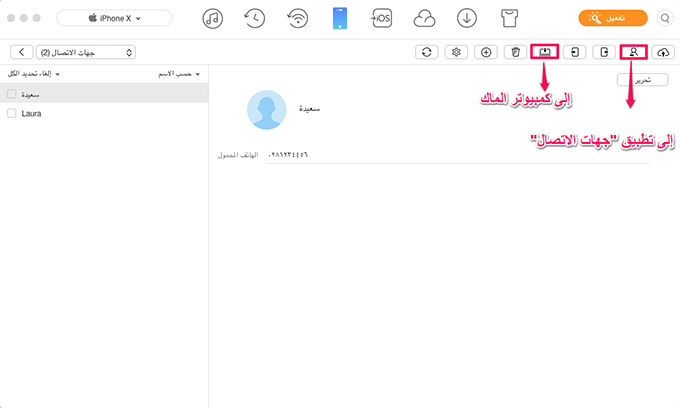Image resolution: width=680 pixels, height=408 pixels.
Task: Open the deselect-all dropdown
Action: point(33,74)
